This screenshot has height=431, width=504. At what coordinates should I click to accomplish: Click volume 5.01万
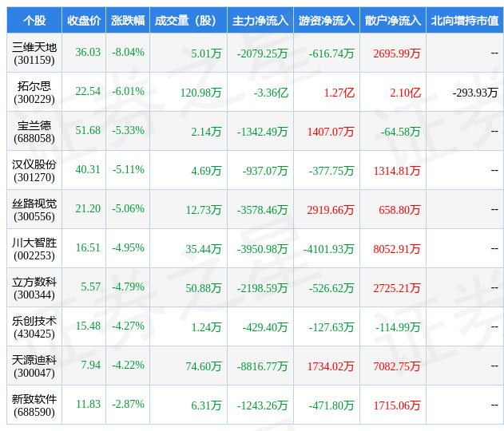(206, 53)
